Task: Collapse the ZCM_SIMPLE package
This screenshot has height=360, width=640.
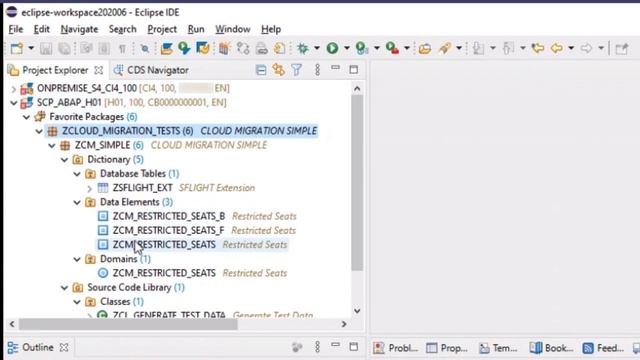Action: pyautogui.click(x=52, y=146)
